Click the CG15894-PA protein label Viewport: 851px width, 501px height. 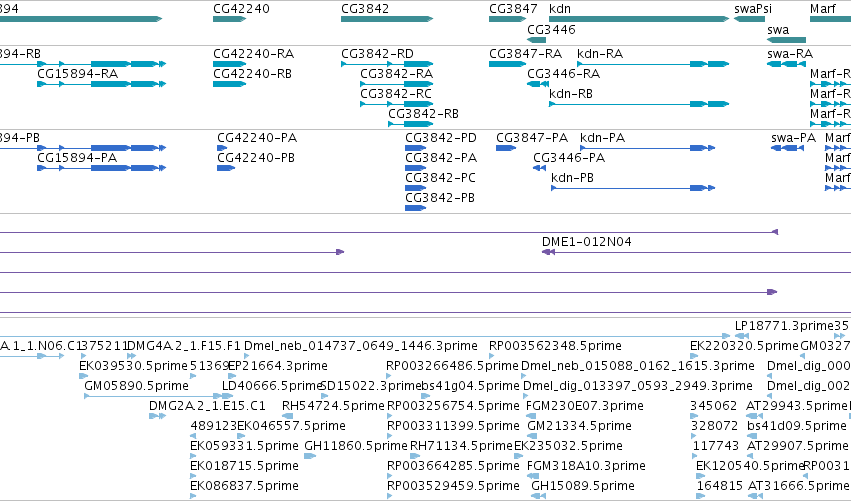77,158
